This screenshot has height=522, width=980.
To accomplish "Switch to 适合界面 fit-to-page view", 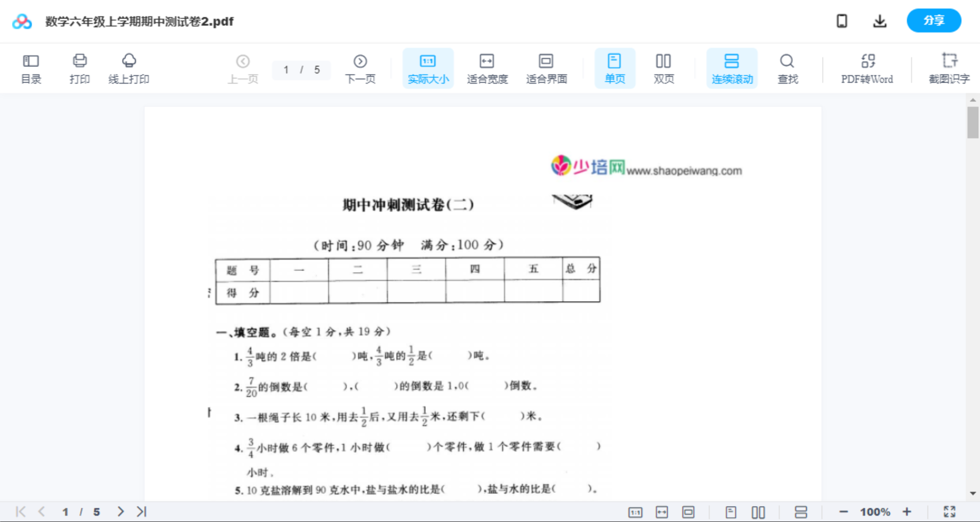I will pyautogui.click(x=546, y=68).
